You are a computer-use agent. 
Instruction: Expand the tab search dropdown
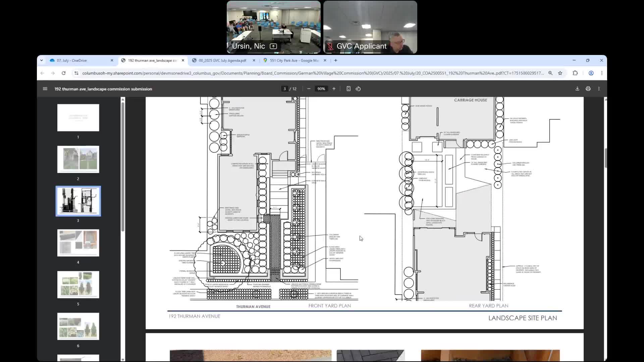click(x=41, y=60)
